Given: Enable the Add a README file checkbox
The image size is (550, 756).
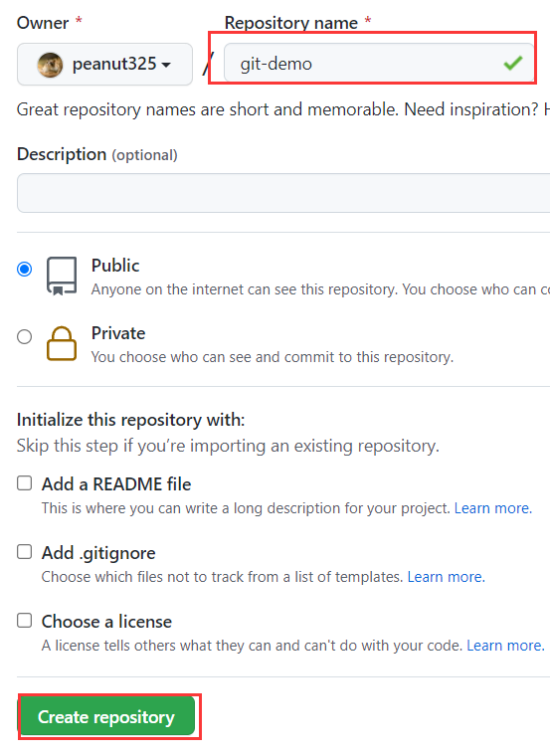Looking at the screenshot, I should [25, 483].
